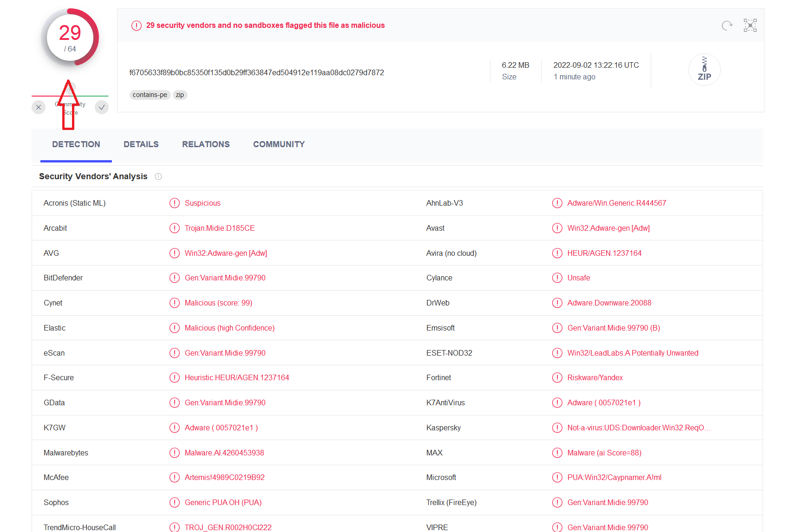Click the eScan Gen:Variant.Midie.99790 result
This screenshot has height=532, width=790.
225,353
